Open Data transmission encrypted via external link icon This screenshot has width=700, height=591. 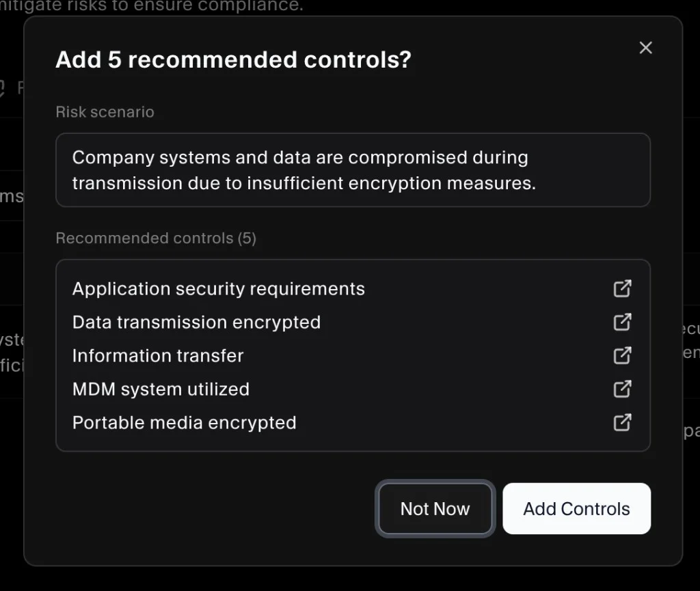point(622,322)
